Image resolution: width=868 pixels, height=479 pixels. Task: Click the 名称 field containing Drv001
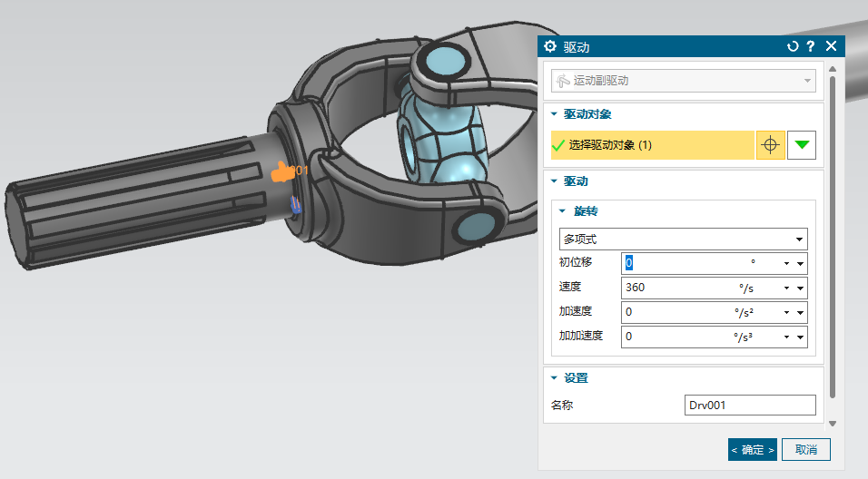click(x=749, y=406)
